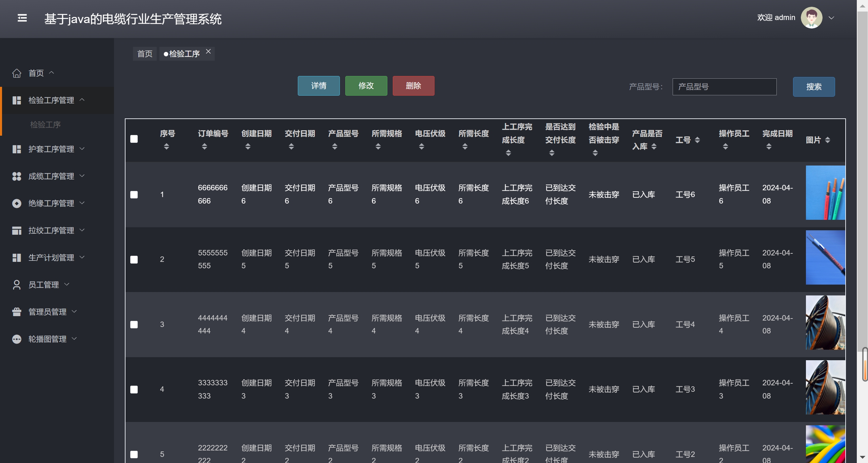Sort by 操作员工 column arrows
The height and width of the screenshot is (463, 868).
click(725, 147)
